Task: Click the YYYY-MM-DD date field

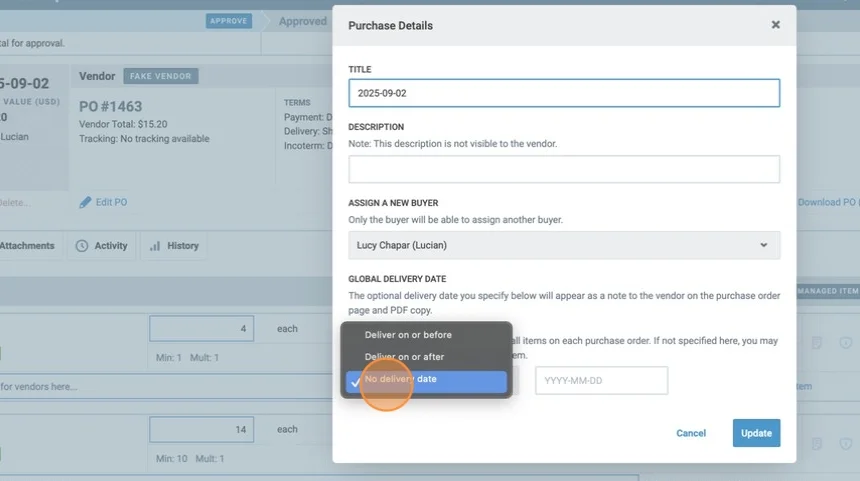Action: [601, 380]
